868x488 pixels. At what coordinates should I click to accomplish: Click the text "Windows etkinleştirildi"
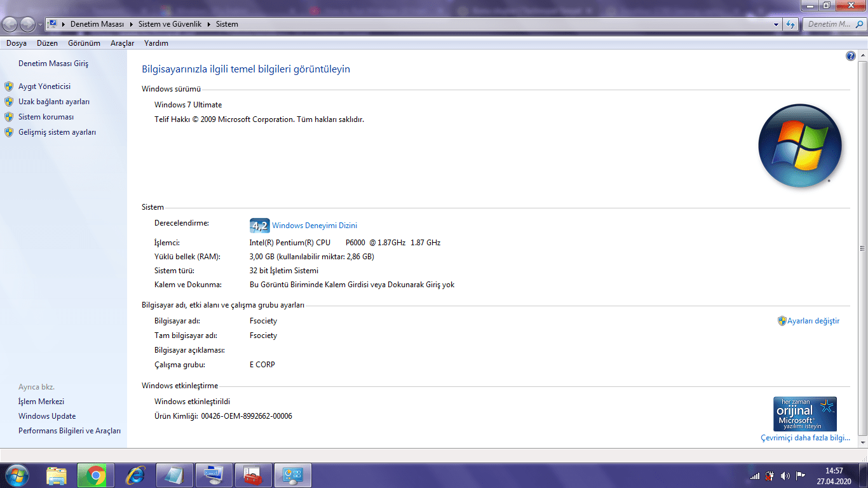coord(192,402)
